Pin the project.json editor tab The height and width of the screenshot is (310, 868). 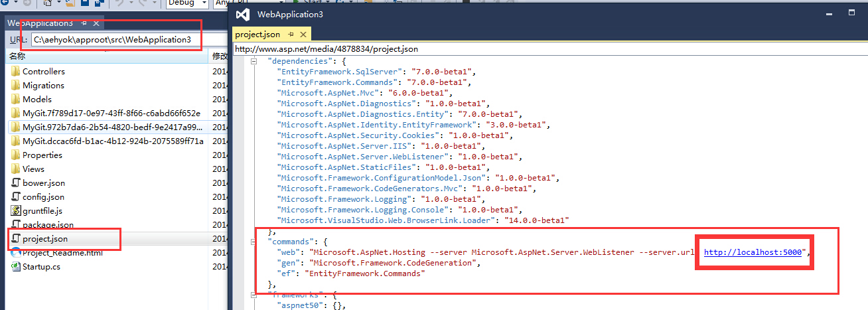[290, 34]
